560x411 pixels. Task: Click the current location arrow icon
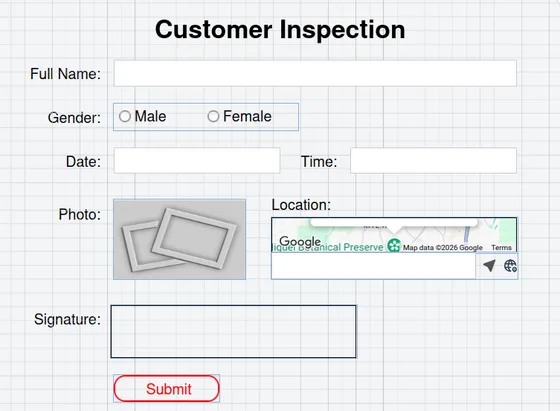click(489, 266)
